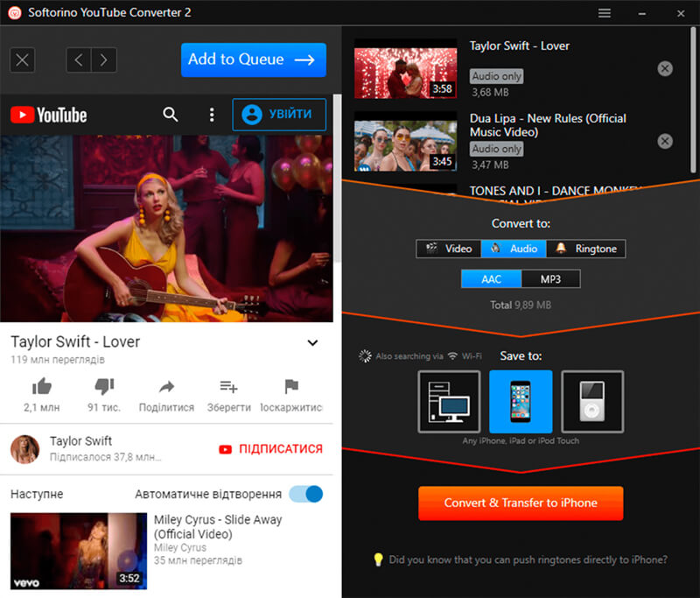The image size is (700, 598).
Task: Click the YouTube page scrollbar
Action: [338, 179]
